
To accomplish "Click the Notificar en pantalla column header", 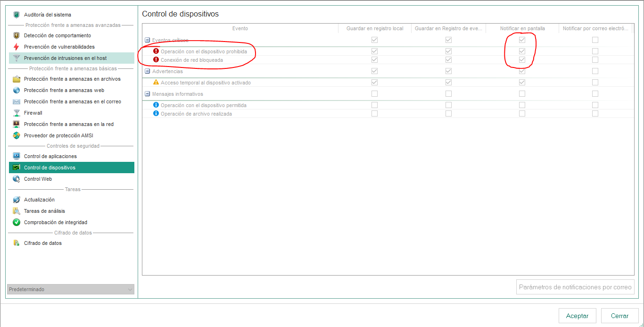I will tap(522, 28).
